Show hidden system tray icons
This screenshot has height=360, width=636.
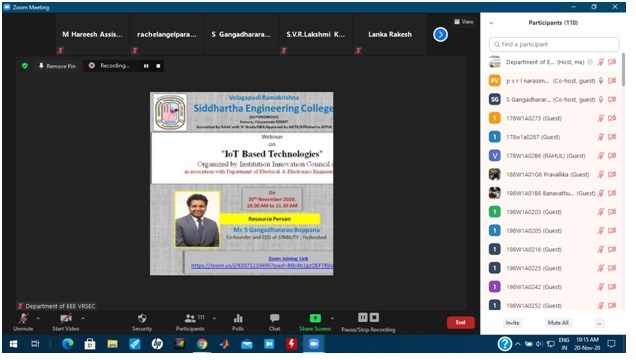[518, 344]
